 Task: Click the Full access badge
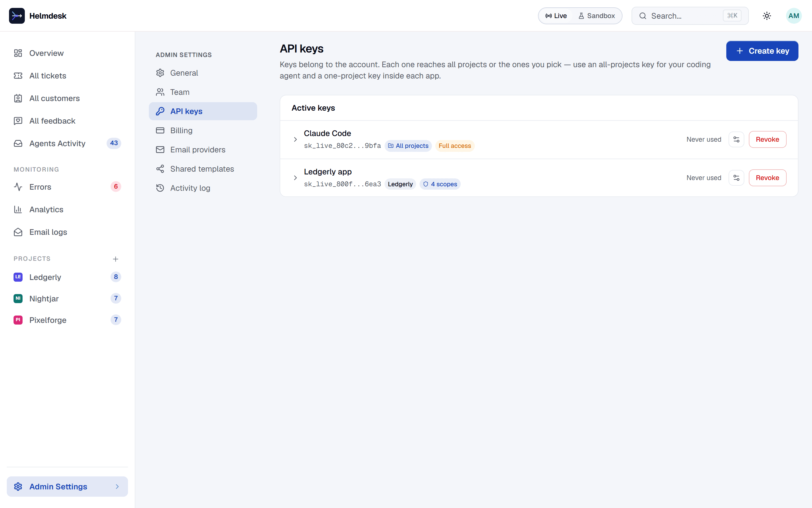tap(455, 146)
